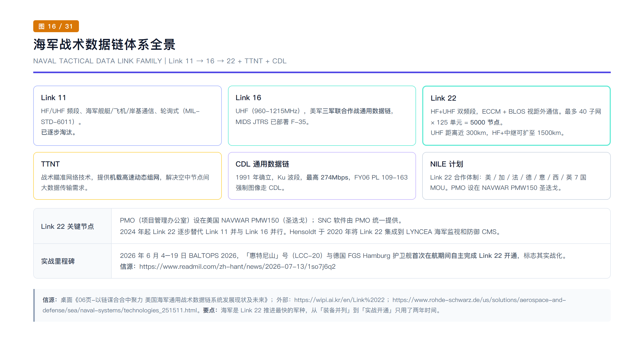The width and height of the screenshot is (644, 358).
Task: Open the wipi.ai.kr Link 22 link
Action: click(x=339, y=300)
